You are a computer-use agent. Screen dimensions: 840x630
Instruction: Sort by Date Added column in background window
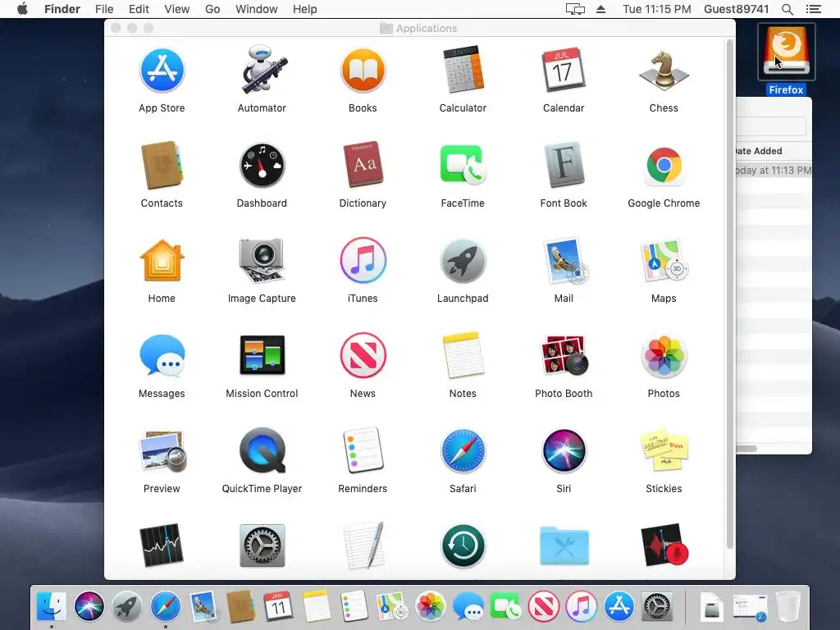(x=760, y=151)
